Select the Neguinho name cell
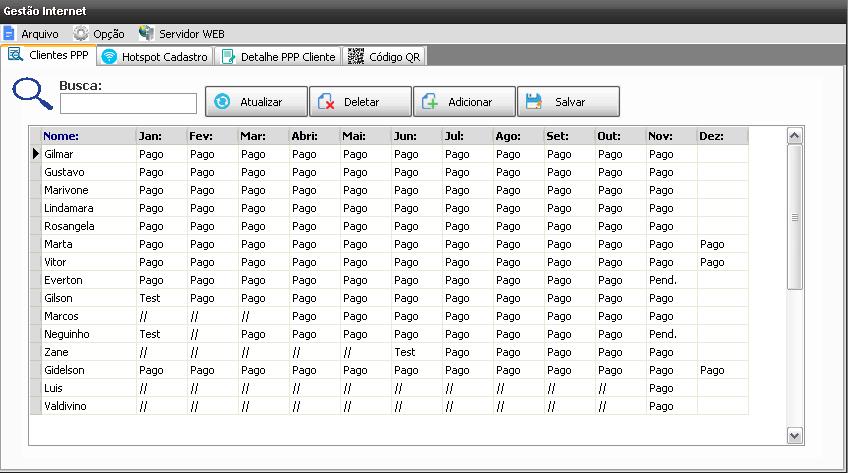Image resolution: width=848 pixels, height=473 pixels. tap(89, 334)
